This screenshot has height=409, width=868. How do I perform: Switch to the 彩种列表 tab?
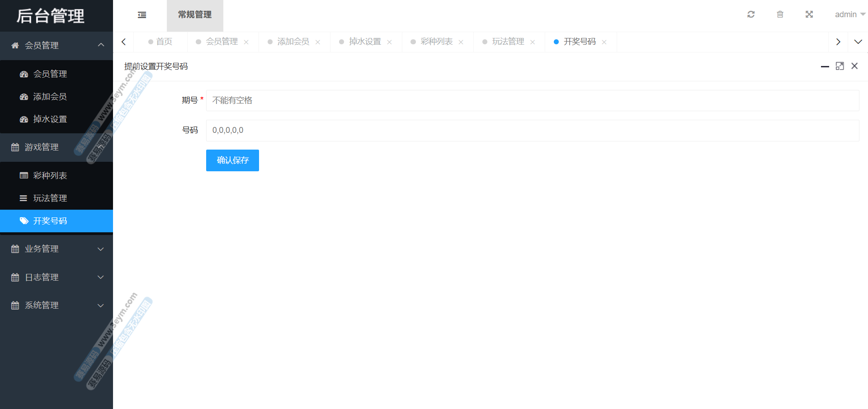coord(436,42)
